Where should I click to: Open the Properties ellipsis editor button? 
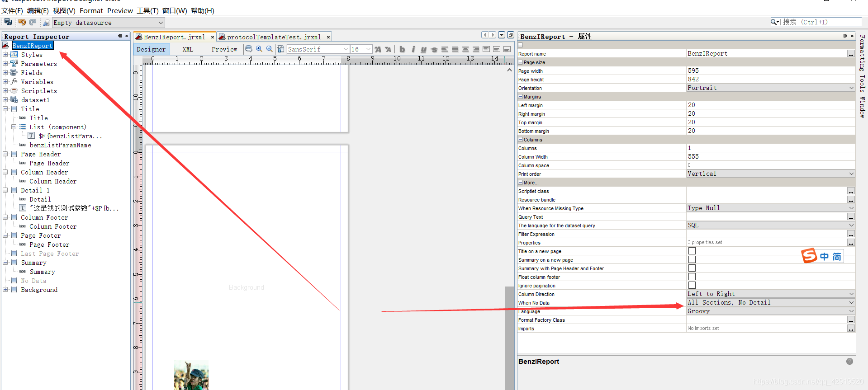click(851, 243)
